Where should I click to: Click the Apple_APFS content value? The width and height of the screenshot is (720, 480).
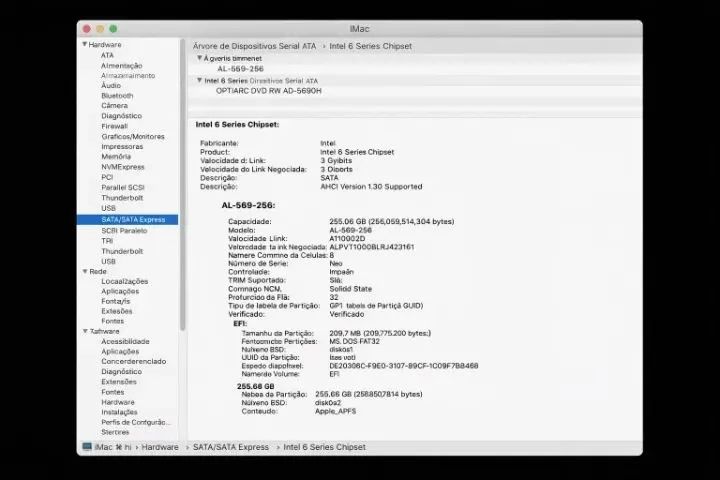[336, 411]
